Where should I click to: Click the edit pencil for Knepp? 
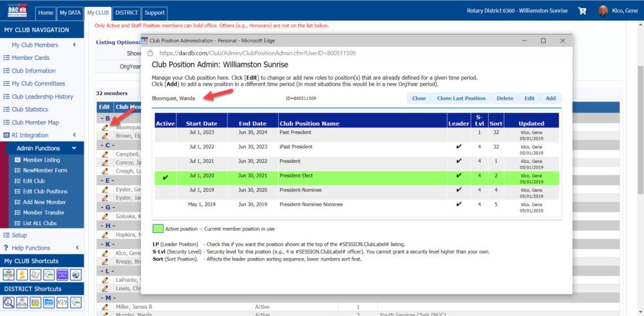pos(105,261)
